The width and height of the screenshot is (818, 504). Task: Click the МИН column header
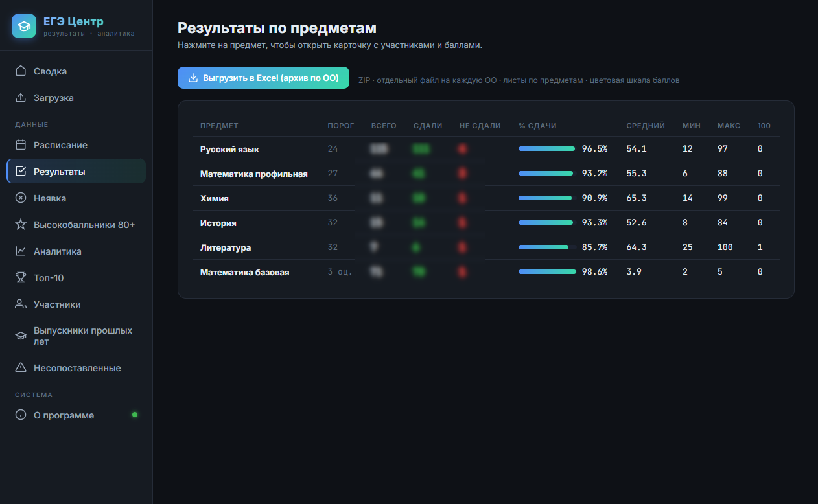692,126
